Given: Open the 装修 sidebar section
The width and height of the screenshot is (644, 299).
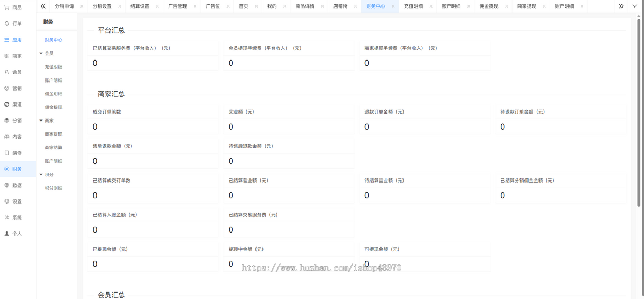Looking at the screenshot, I should coord(17,153).
